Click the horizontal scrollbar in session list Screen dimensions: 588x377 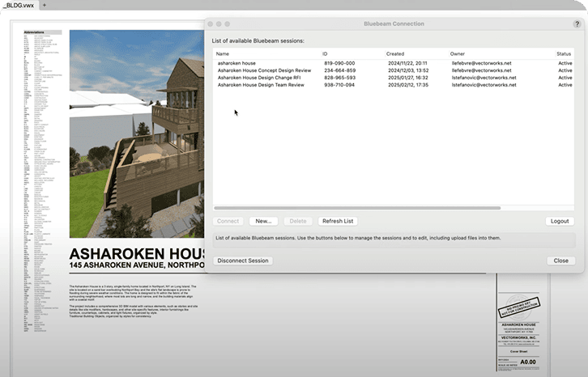pos(356,208)
